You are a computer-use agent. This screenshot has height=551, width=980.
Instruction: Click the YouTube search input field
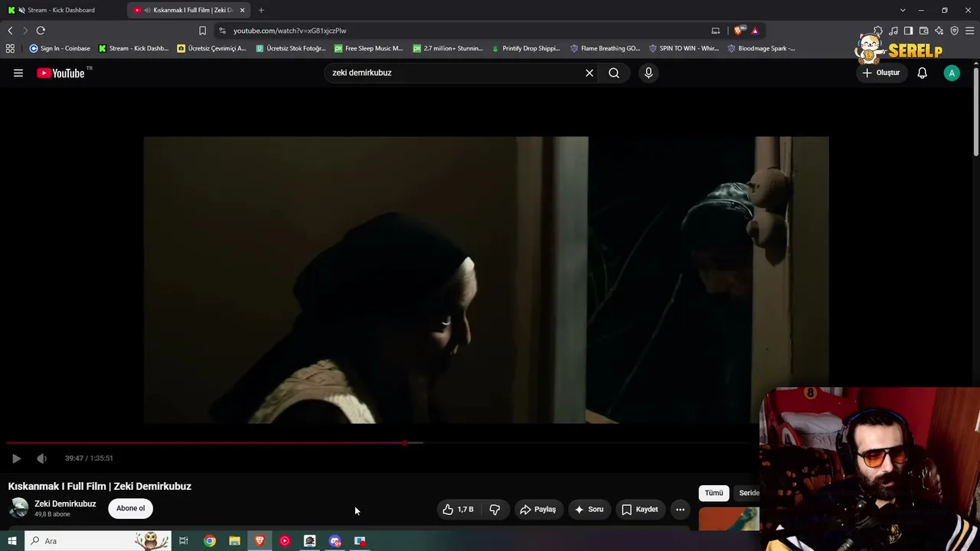pos(456,73)
